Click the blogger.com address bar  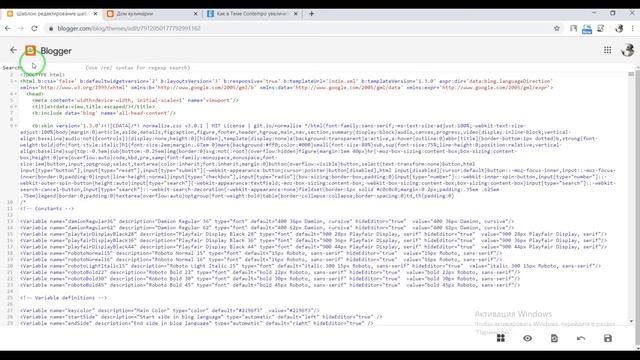(302, 28)
